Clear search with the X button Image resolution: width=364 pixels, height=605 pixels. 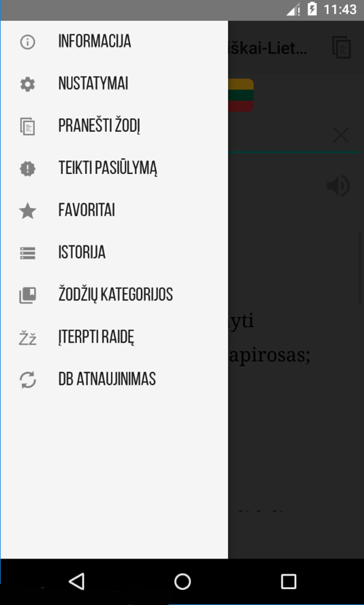pyautogui.click(x=340, y=136)
